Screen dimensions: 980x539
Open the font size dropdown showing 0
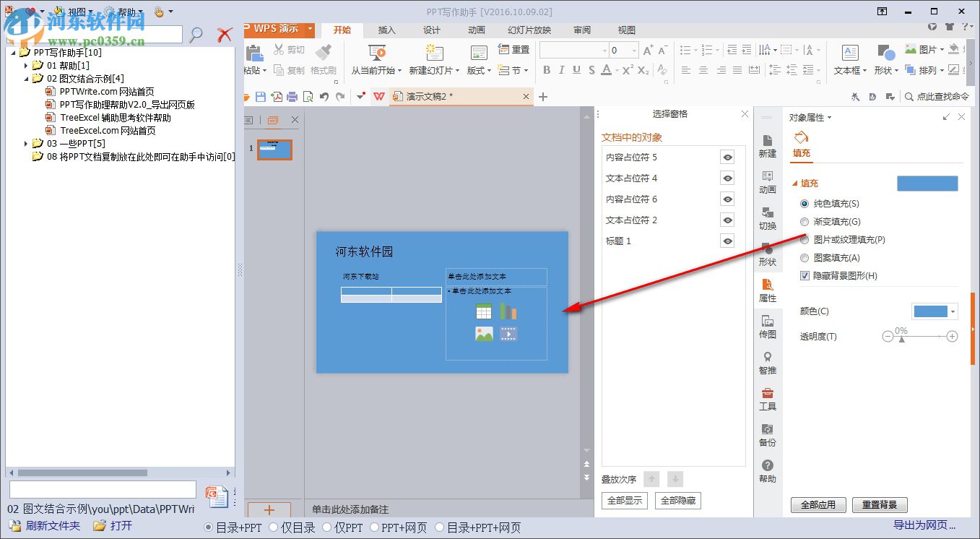point(635,51)
